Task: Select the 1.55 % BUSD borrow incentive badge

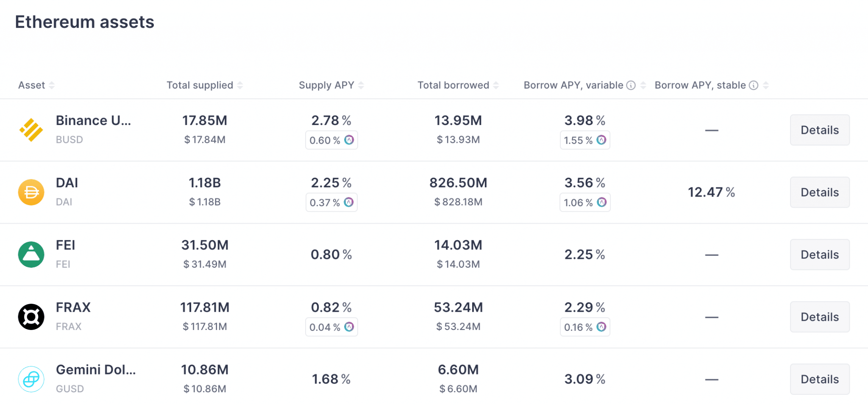Action: pos(585,140)
